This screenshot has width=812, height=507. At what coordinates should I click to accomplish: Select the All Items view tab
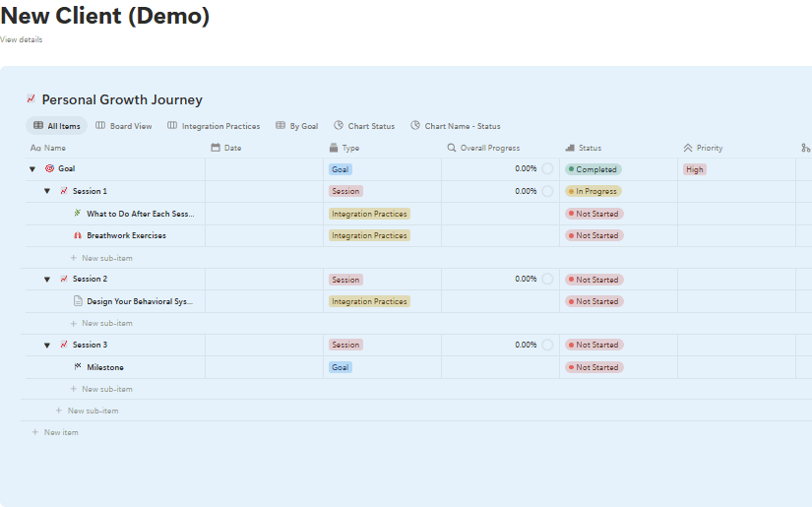(56, 126)
